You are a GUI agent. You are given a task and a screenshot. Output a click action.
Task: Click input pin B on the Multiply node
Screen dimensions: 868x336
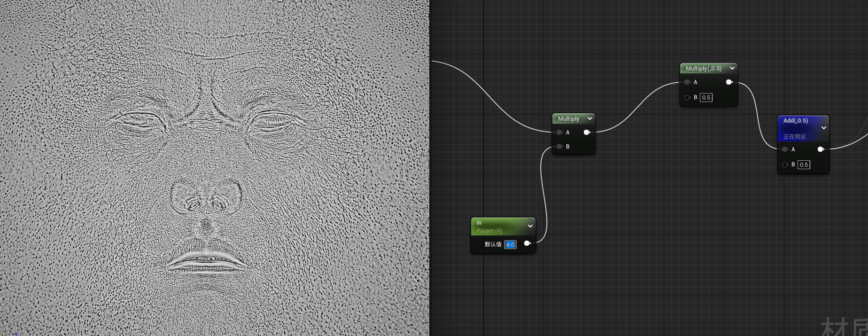point(559,147)
